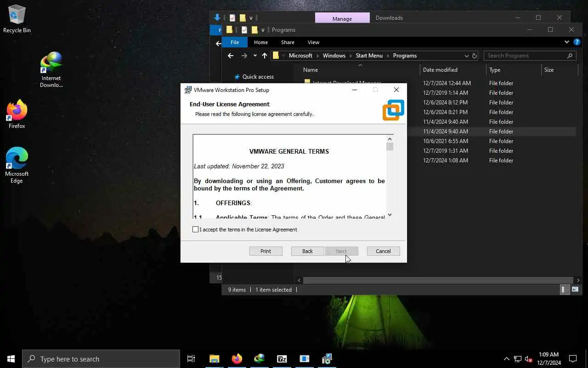Click the muted volume tray icon
The width and height of the screenshot is (588, 368).
pyautogui.click(x=529, y=359)
